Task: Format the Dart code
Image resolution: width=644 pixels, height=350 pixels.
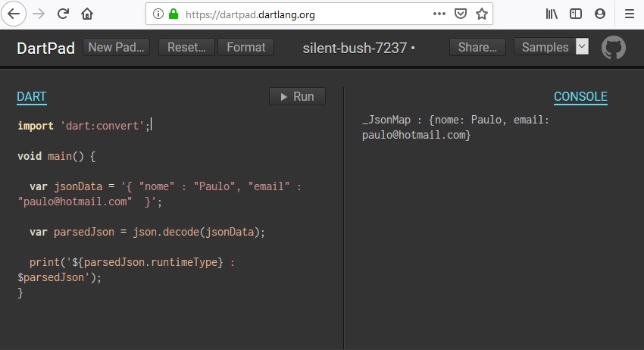Action: 246,47
